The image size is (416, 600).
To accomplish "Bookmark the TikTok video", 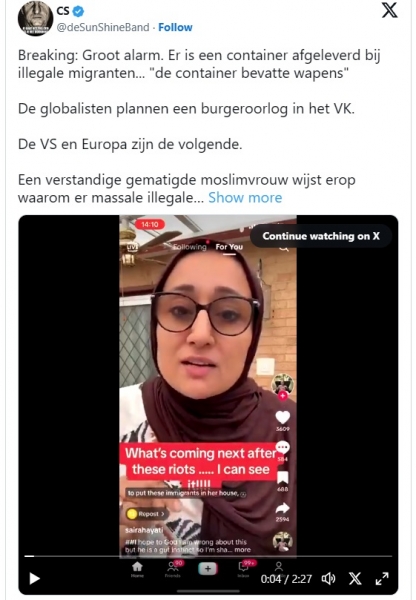I will pos(283,478).
